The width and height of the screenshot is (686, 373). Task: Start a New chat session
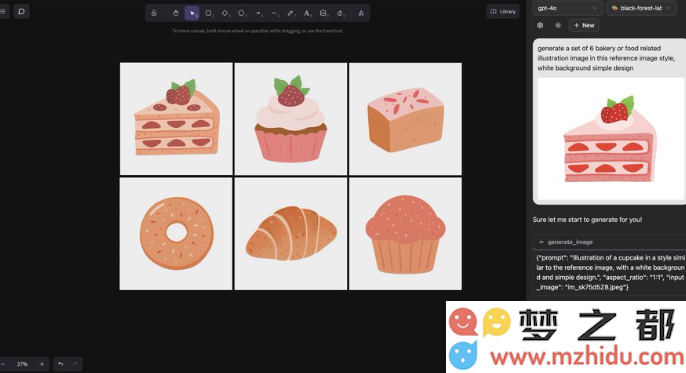pyautogui.click(x=584, y=25)
